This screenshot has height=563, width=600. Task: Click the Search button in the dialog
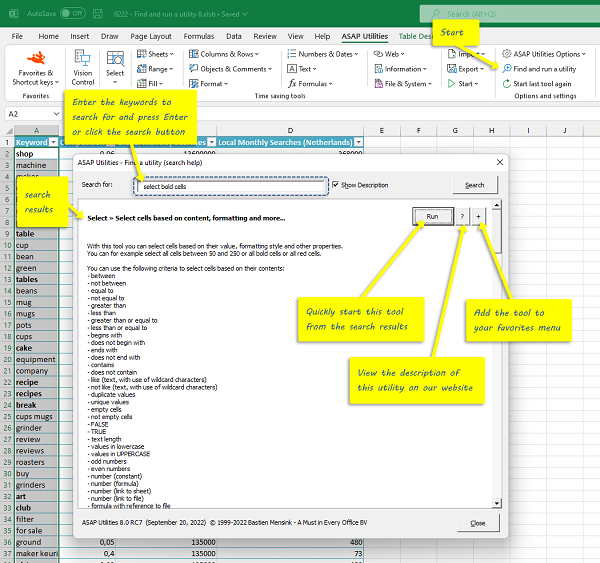[x=474, y=185]
